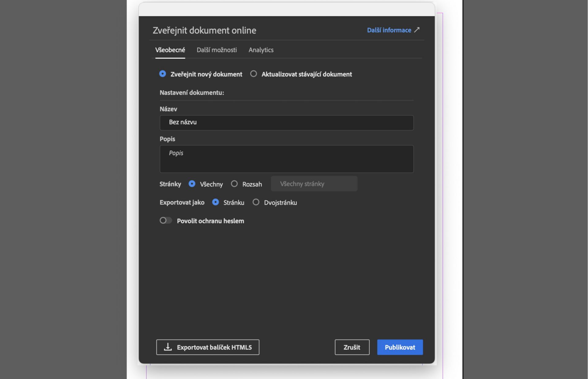Switch to the Všeobecné tab

170,50
